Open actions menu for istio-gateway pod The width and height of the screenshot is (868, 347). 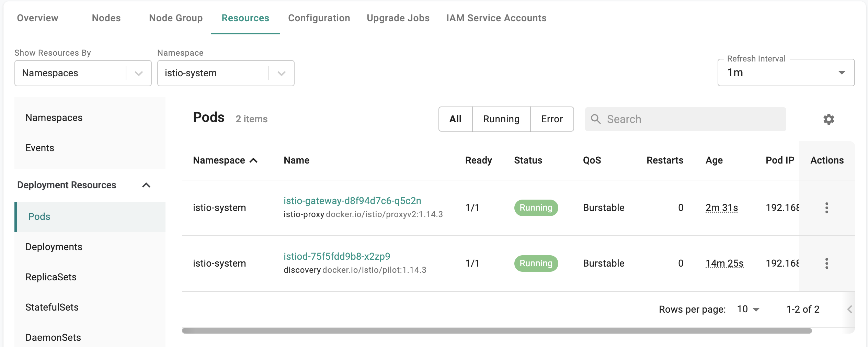[x=826, y=208]
